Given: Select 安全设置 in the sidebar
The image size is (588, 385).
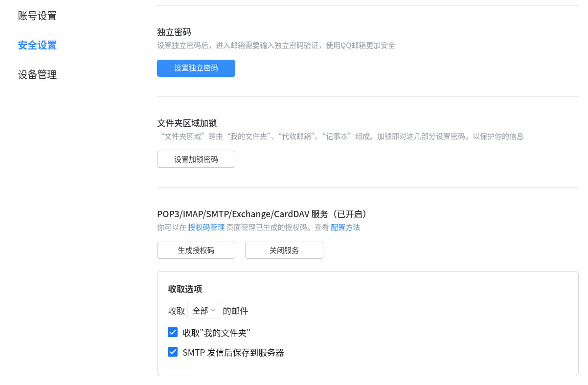Looking at the screenshot, I should [x=37, y=45].
